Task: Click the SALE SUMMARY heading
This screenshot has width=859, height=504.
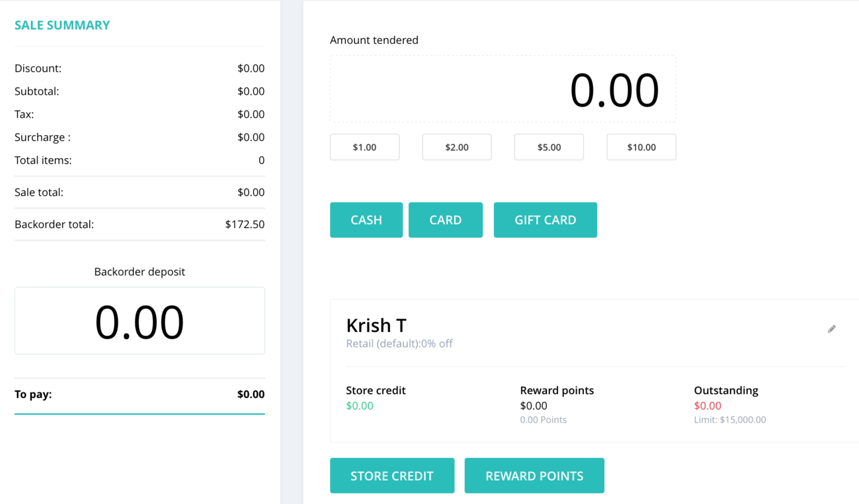Action: 62,25
